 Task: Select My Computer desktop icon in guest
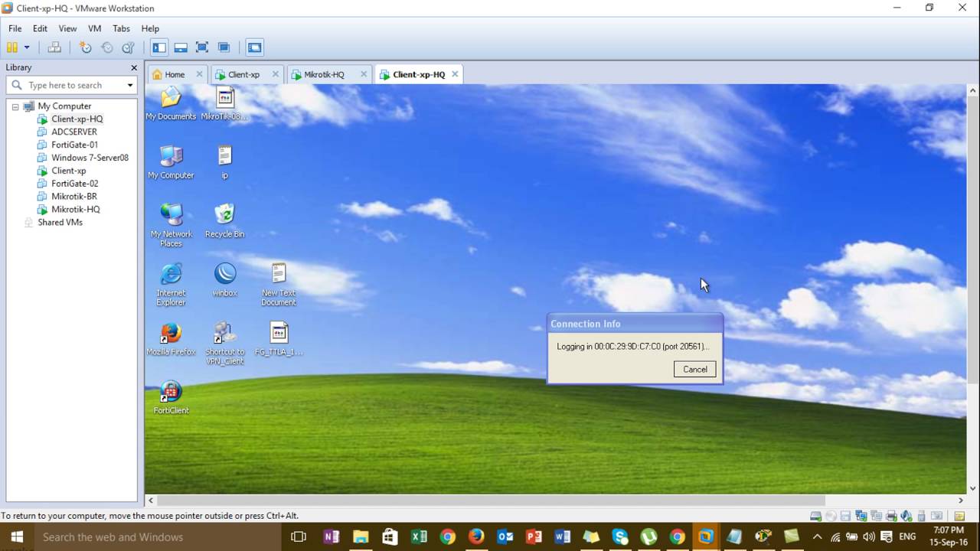[x=171, y=162]
